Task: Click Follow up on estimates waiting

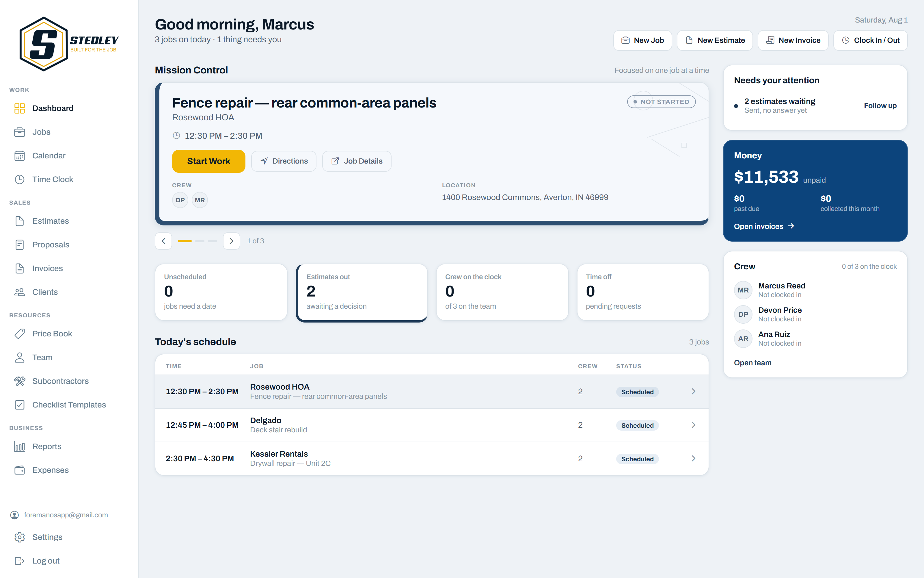Action: (x=880, y=105)
